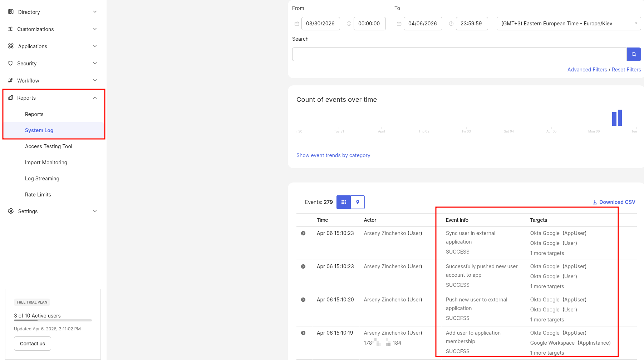Click calendar icon beside From date
Image resolution: width=644 pixels, height=360 pixels.
(x=296, y=24)
